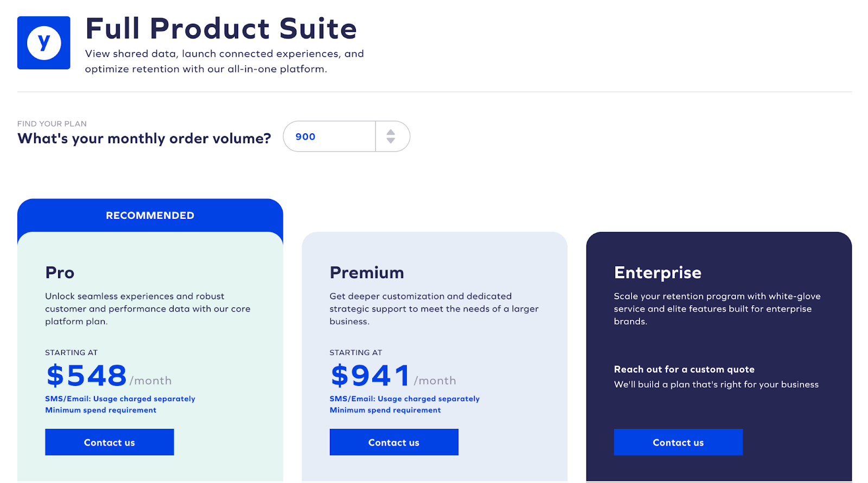Click Contact us on Enterprise plan
Viewport: 868px width, 483px height.
(678, 442)
